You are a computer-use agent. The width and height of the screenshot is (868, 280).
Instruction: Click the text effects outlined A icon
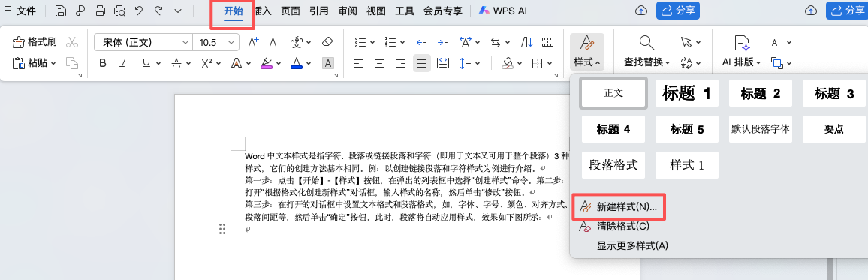[x=237, y=63]
